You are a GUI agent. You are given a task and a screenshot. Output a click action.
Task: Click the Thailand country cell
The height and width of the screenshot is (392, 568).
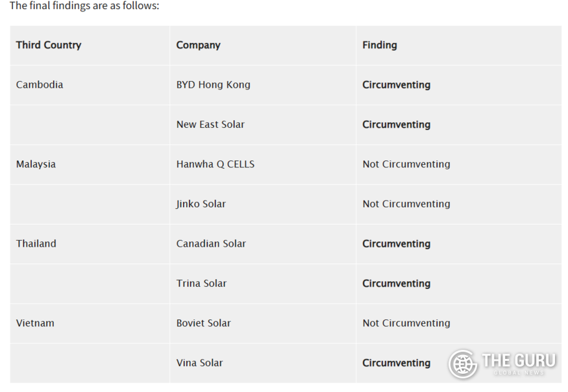[x=36, y=243]
